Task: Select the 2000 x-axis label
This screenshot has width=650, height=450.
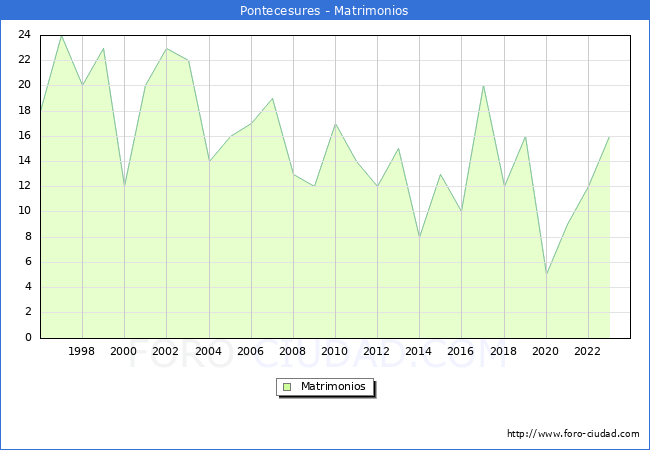Action: pyautogui.click(x=124, y=351)
